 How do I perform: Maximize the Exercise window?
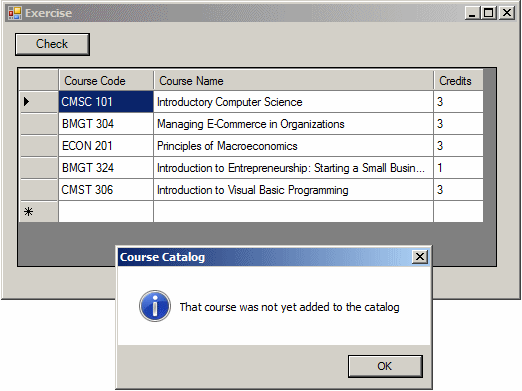click(x=489, y=13)
